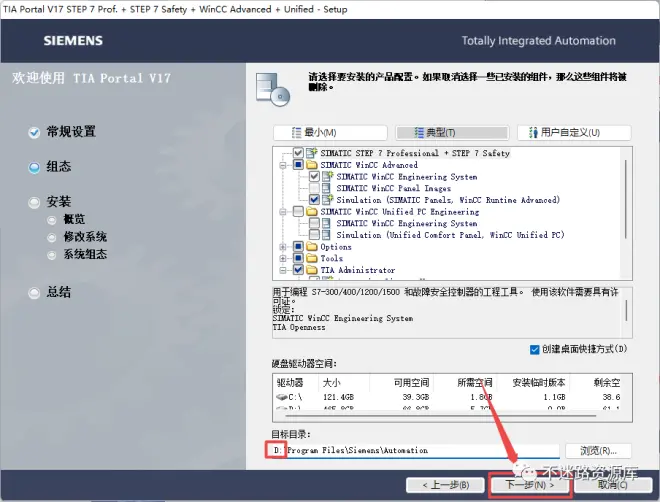The height and width of the screenshot is (502, 660).
Task: Click the 典型 list icon on the typical button
Action: tap(419, 133)
